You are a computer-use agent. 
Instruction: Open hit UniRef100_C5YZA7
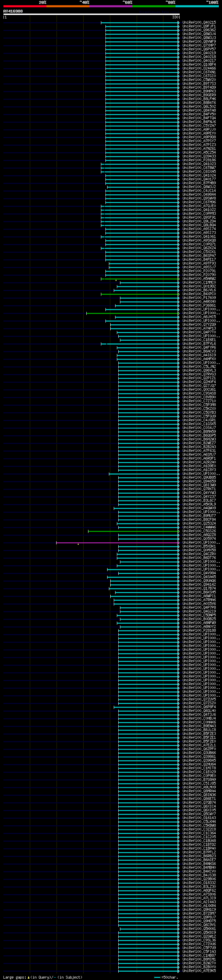click(x=199, y=125)
